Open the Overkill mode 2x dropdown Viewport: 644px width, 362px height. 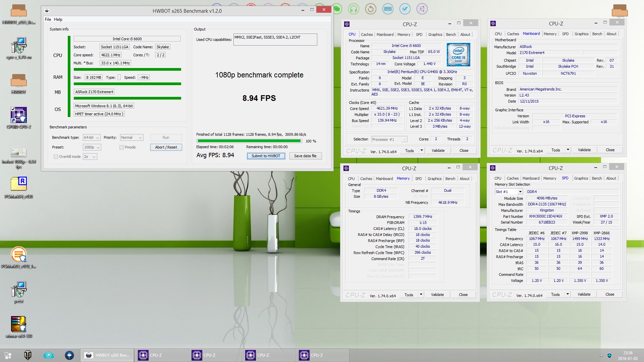tap(90, 157)
